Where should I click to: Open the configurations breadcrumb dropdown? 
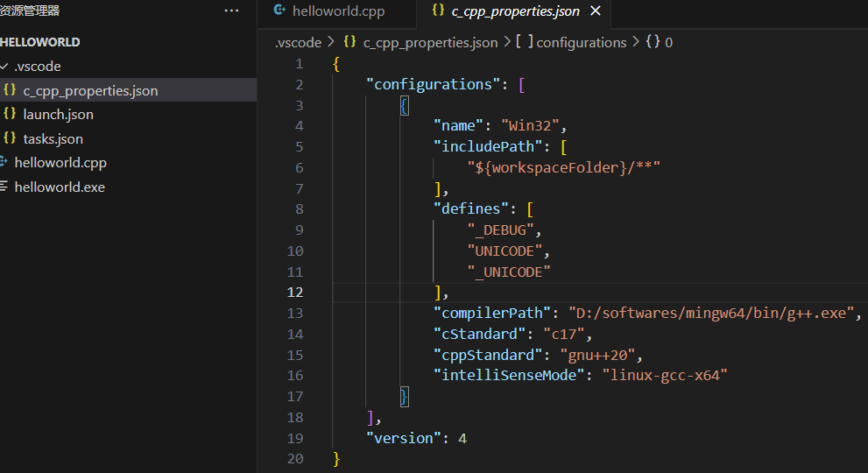(581, 42)
